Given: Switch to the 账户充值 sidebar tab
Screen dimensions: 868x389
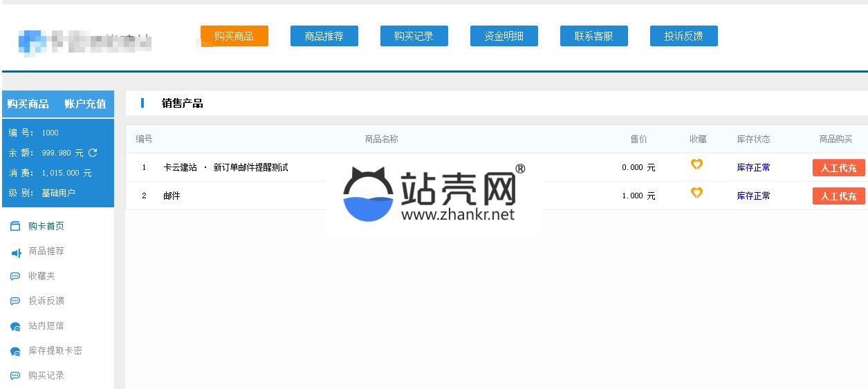Looking at the screenshot, I should coord(85,104).
